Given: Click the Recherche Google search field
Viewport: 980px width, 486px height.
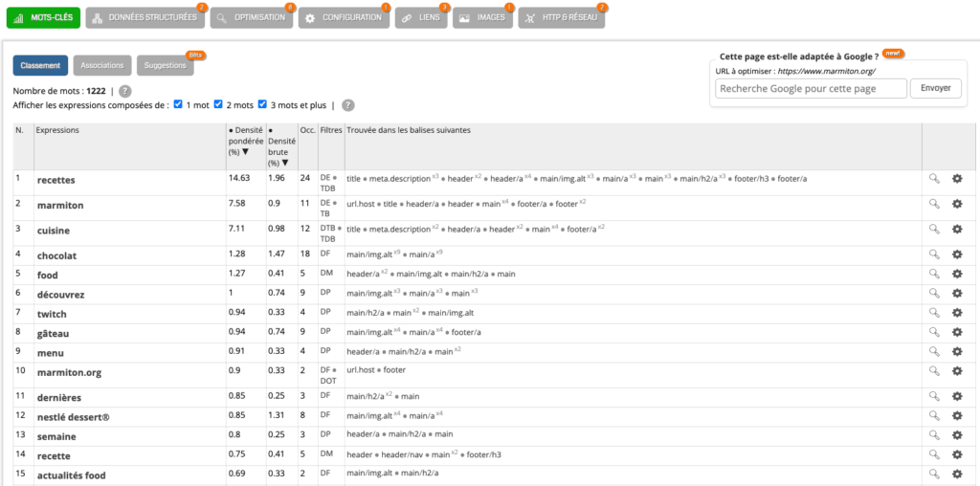Looking at the screenshot, I should (x=811, y=88).
